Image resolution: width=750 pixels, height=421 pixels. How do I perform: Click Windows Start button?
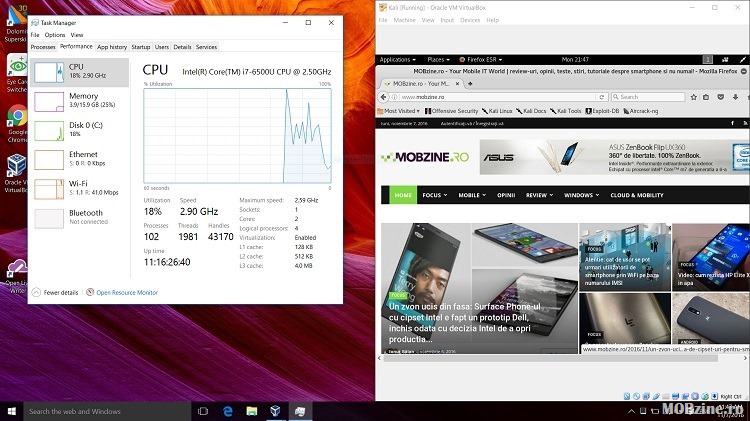tap(11, 411)
